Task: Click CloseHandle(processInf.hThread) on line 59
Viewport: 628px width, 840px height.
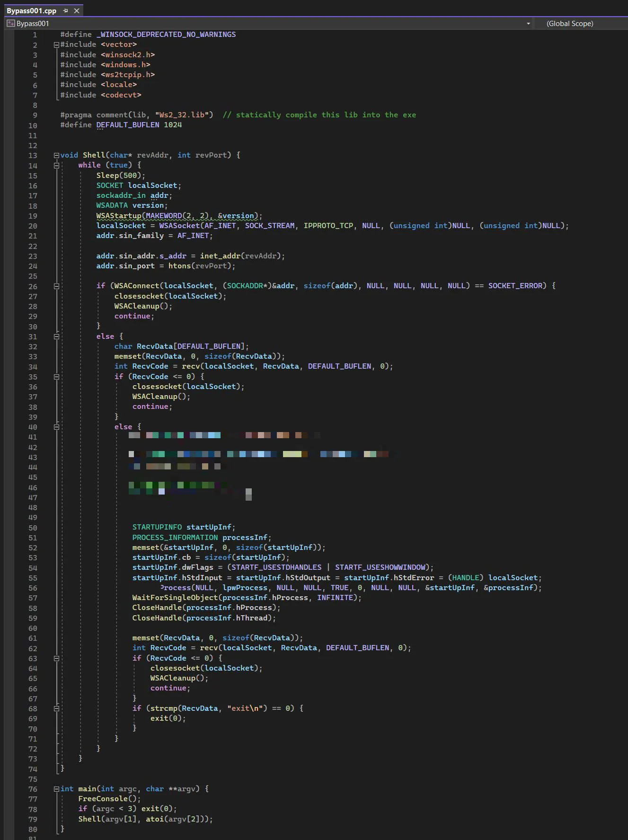Action: point(204,618)
